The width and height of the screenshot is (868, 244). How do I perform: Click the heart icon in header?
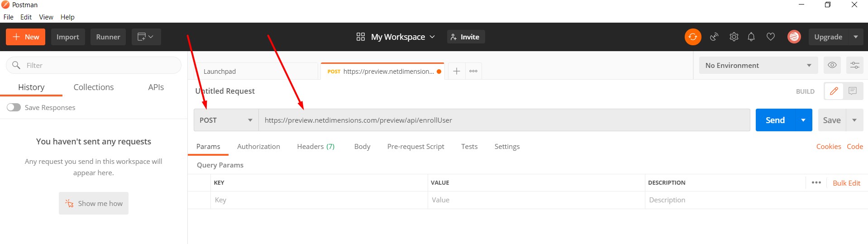coord(771,37)
